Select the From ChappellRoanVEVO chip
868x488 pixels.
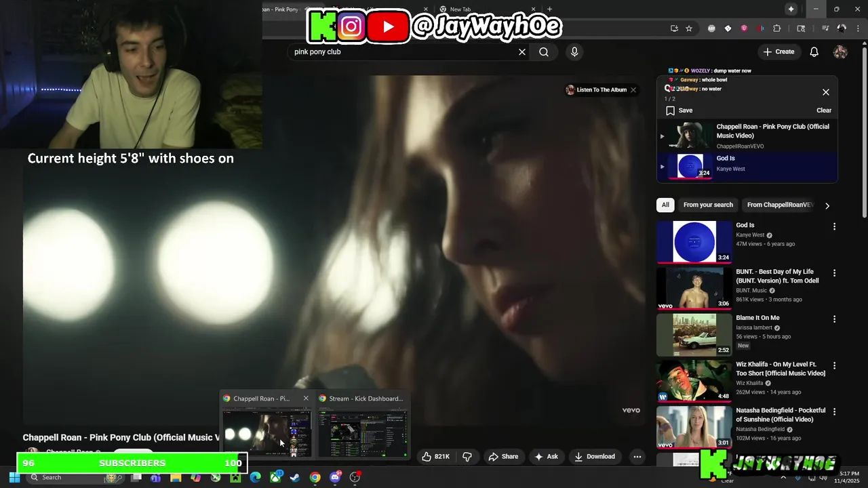click(780, 205)
